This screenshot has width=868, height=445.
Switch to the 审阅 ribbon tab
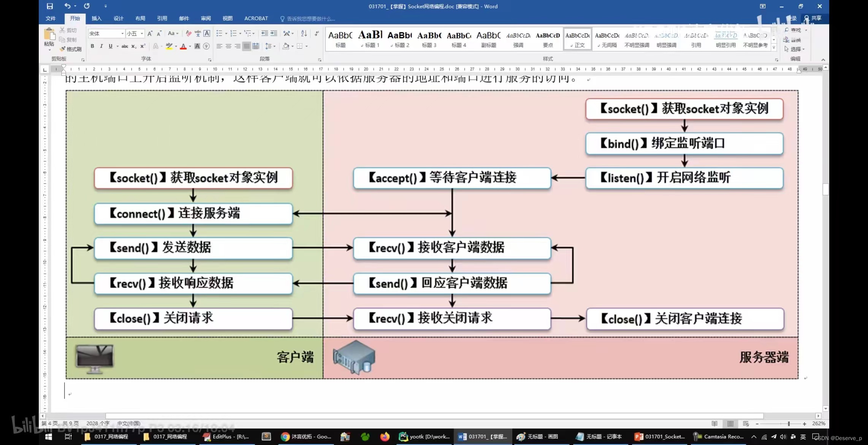(206, 18)
